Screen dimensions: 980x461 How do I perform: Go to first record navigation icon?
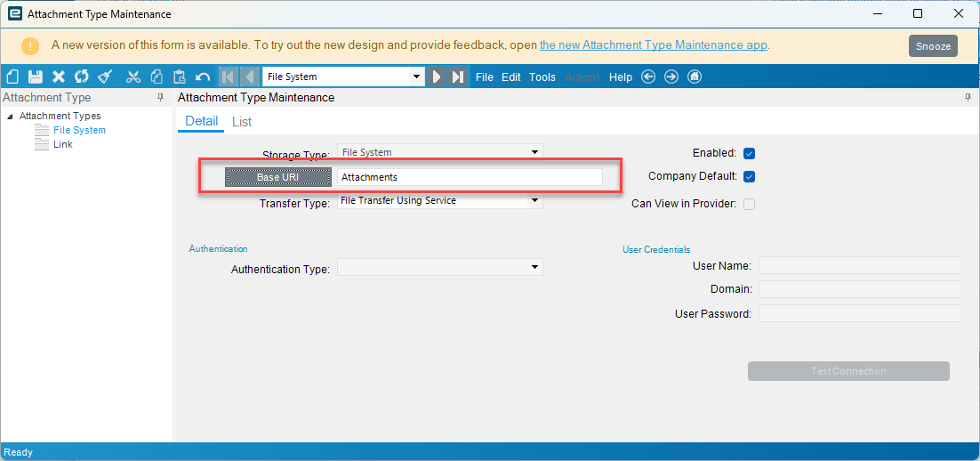click(229, 77)
